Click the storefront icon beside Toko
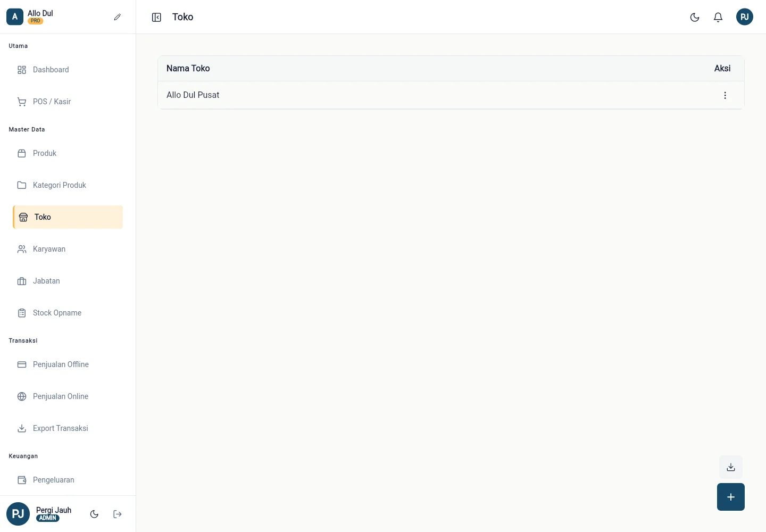Viewport: 766px width, 532px height. coord(23,217)
